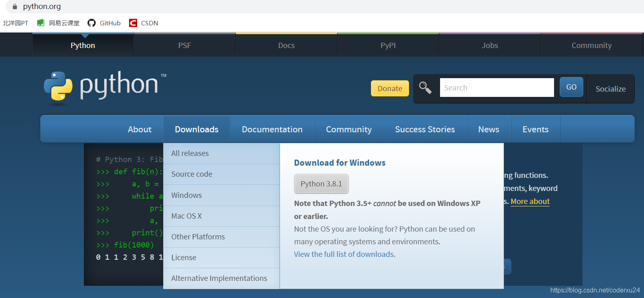
Task: Select Source code from Downloads menu
Action: pyautogui.click(x=221, y=174)
